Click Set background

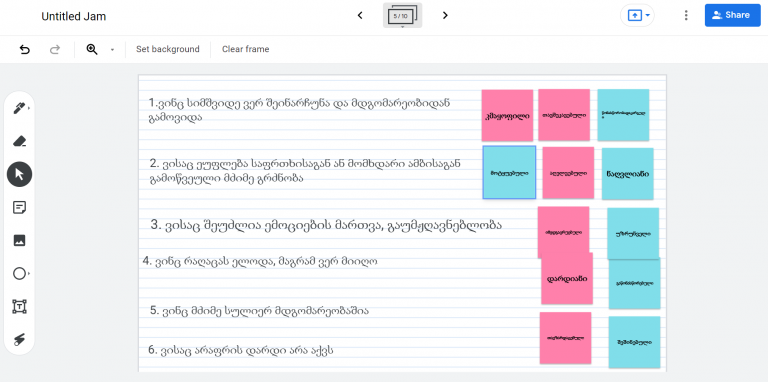pos(168,49)
